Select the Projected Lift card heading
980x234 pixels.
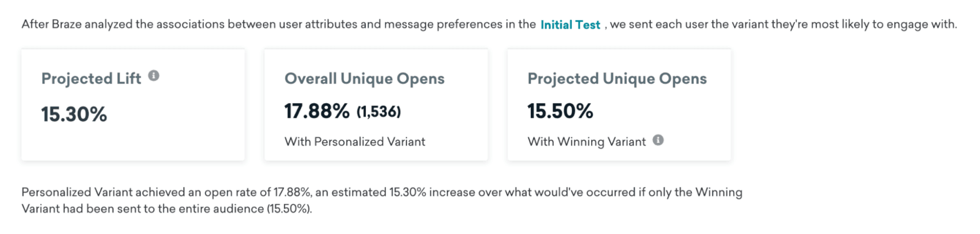pyautogui.click(x=91, y=79)
